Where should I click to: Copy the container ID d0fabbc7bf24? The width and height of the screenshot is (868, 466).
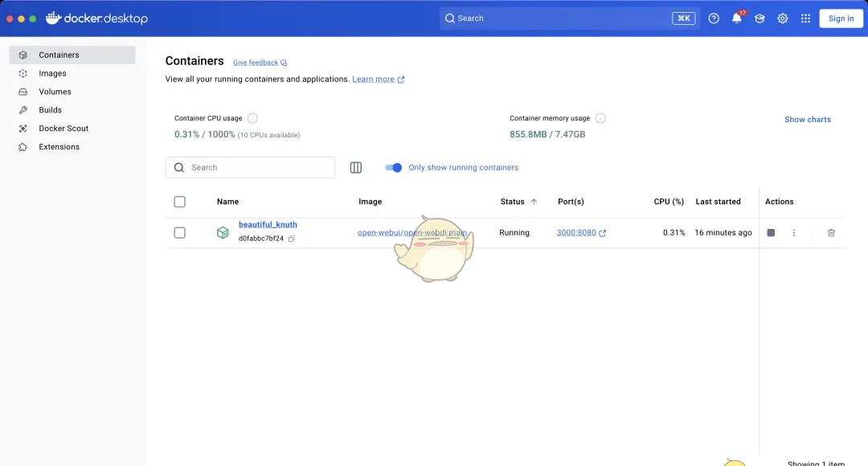[x=292, y=239]
